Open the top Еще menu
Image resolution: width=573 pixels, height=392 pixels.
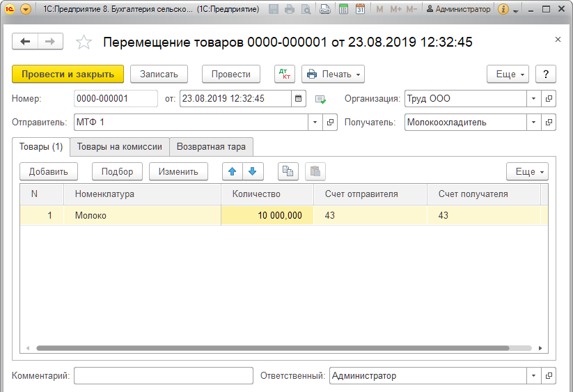pos(508,75)
